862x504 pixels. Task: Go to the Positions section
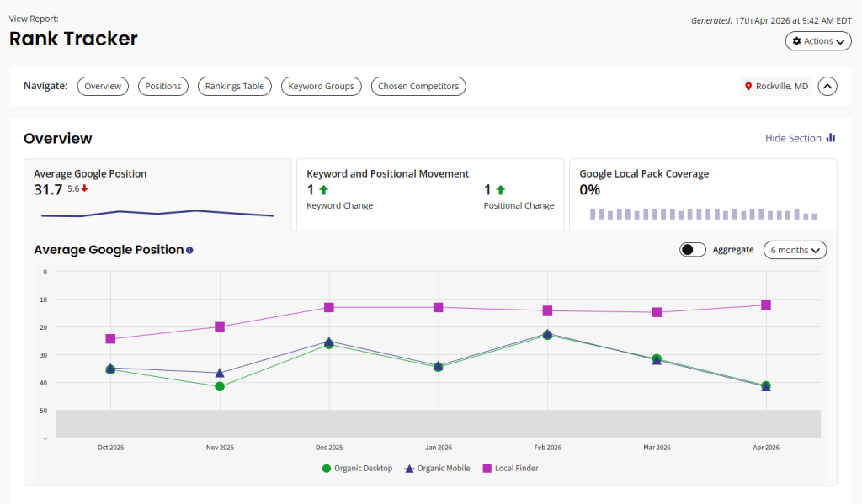(162, 87)
